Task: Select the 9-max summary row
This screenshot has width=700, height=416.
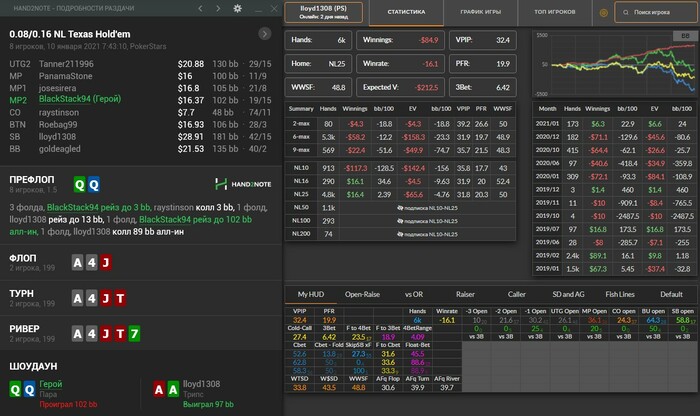Action: coord(400,150)
